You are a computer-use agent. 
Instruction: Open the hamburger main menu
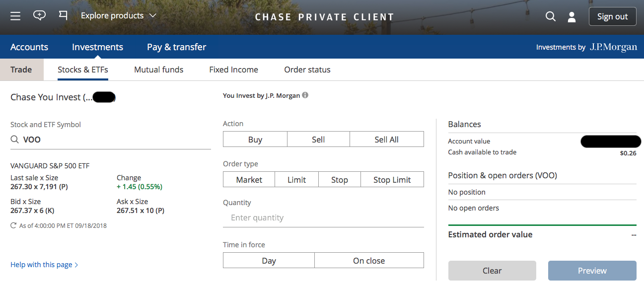pyautogui.click(x=15, y=16)
